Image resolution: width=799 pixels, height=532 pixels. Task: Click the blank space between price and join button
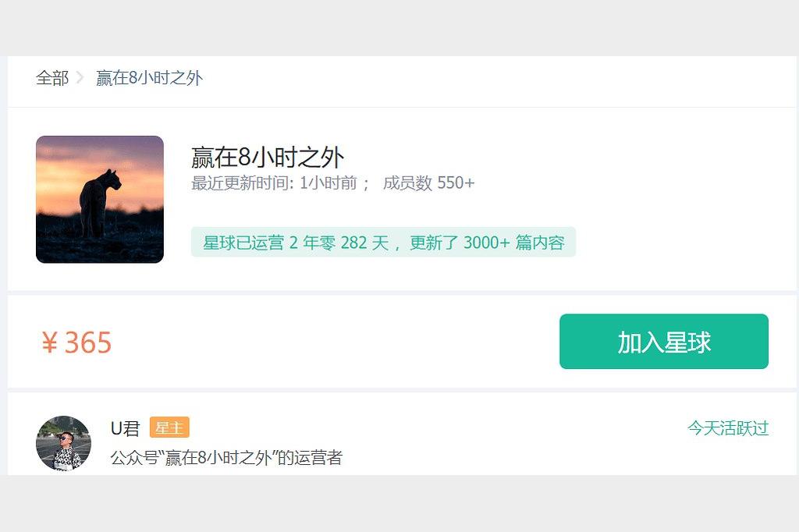tap(336, 342)
